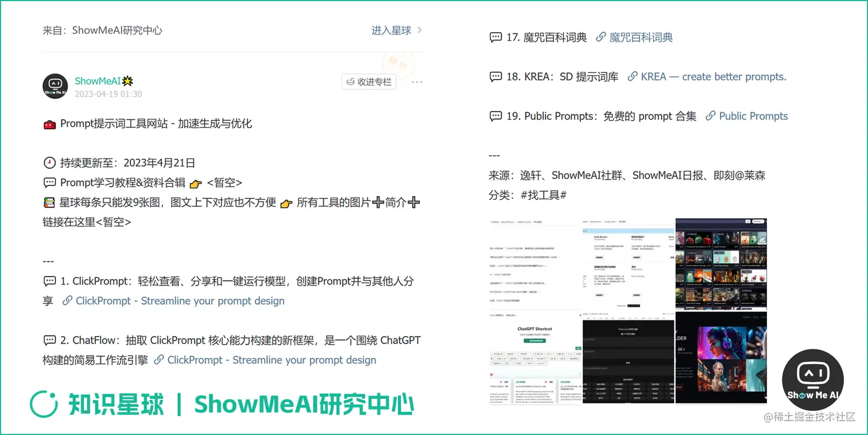The height and width of the screenshot is (435, 868).
Task: Open KREA — create better prompts link
Action: click(x=714, y=76)
